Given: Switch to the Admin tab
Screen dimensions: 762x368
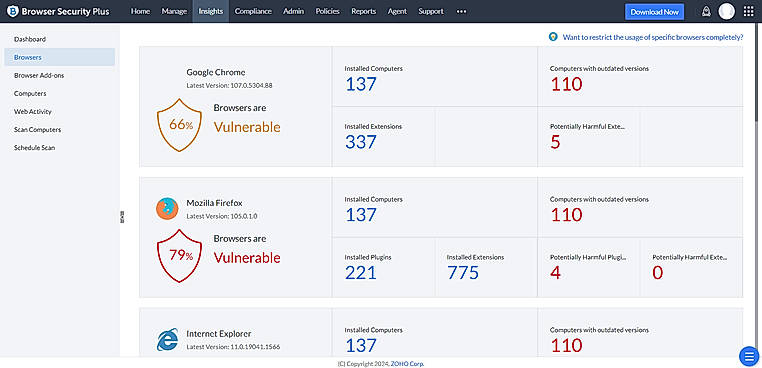Looking at the screenshot, I should point(294,11).
